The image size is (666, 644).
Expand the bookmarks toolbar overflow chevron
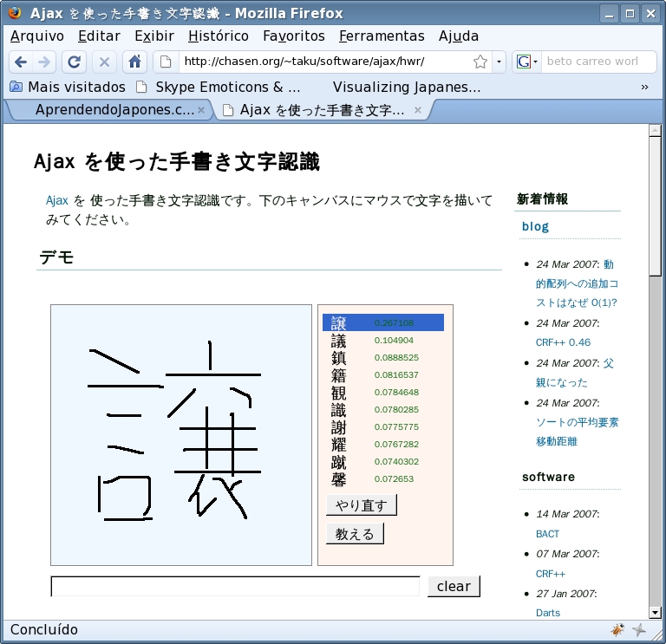644,87
